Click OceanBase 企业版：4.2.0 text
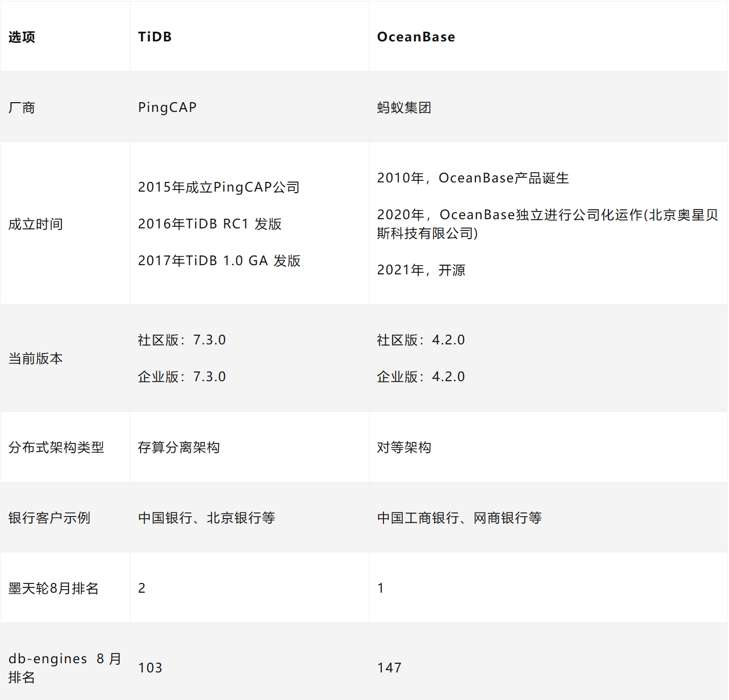Screen dimensions: 729x700 421,377
